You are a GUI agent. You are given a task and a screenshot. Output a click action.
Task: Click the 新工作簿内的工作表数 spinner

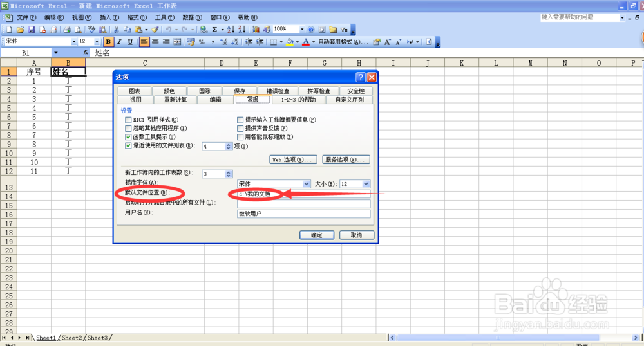(x=229, y=174)
